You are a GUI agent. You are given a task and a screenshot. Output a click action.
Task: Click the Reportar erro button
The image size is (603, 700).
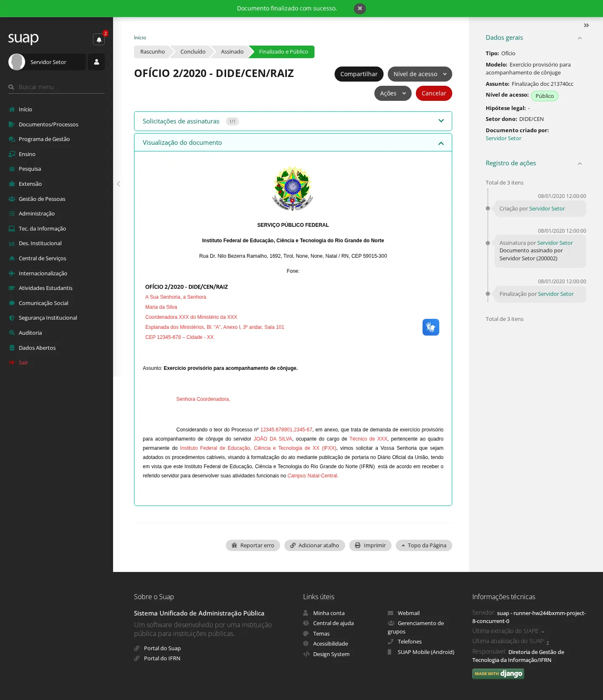(x=253, y=546)
